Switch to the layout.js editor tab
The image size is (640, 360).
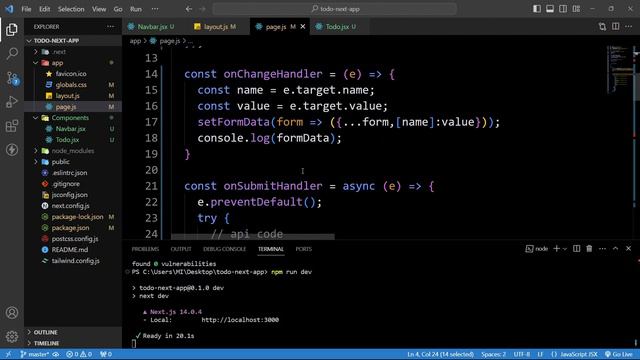(x=216, y=27)
